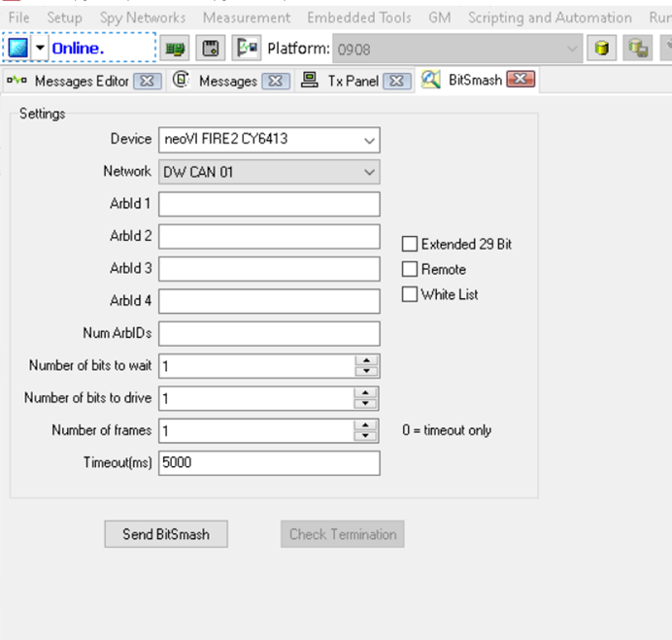
Task: Click the Timeout(ms) field showing 5000
Action: (x=269, y=463)
